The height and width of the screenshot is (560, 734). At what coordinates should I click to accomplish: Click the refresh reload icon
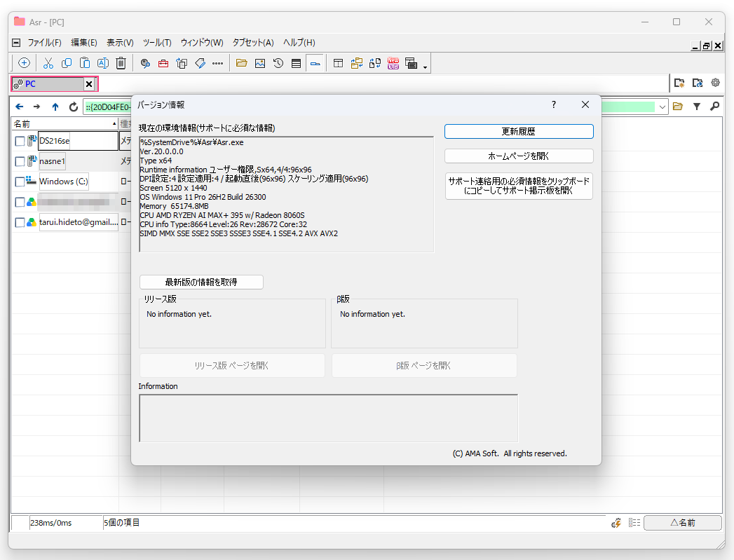(x=74, y=107)
